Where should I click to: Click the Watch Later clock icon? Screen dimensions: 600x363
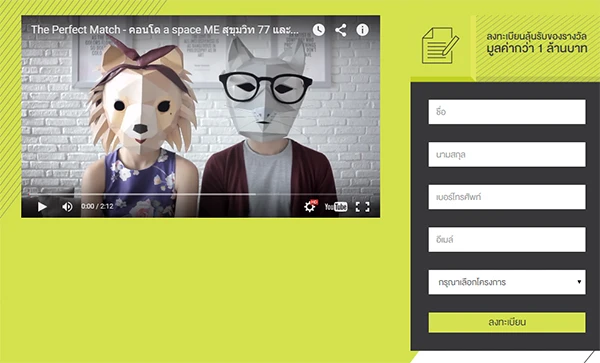tap(318, 30)
